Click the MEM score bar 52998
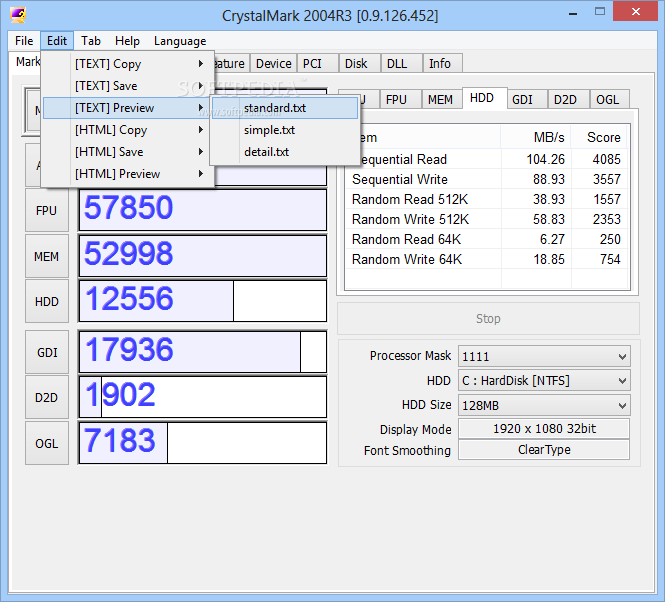Viewport: 665px width, 602px height. [203, 256]
